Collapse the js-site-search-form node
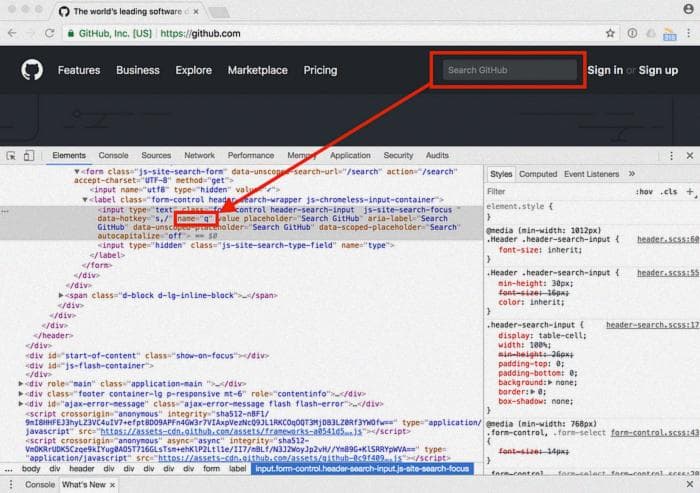700x493 pixels. coord(77,171)
